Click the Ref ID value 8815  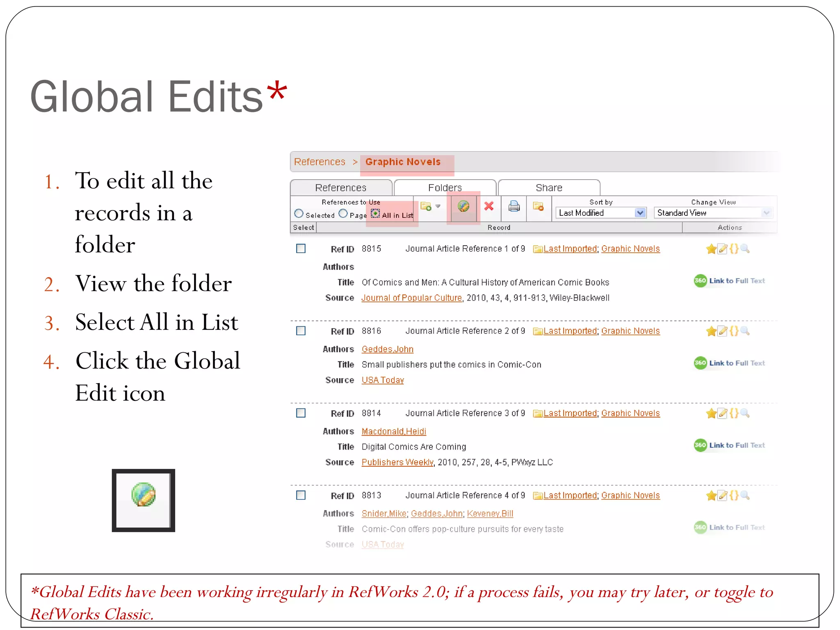click(371, 249)
